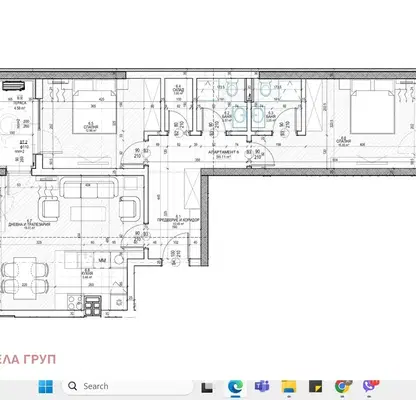Click the MM appliance in the kitchen
The image size is (416, 400).
click(103, 260)
